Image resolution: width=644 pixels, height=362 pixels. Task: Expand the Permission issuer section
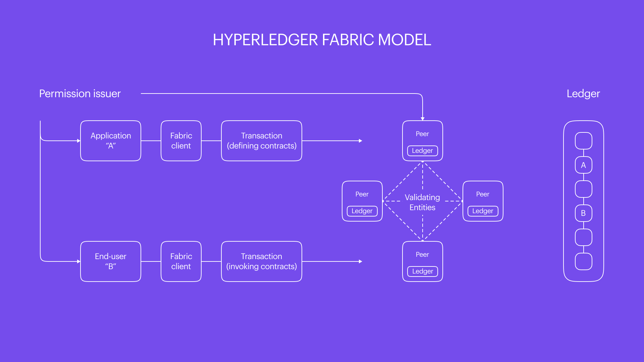[x=80, y=93]
